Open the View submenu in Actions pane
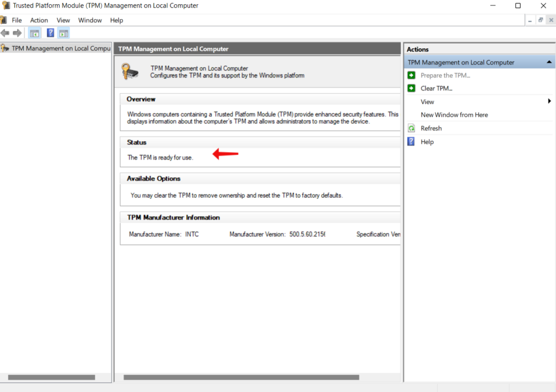This screenshot has width=556, height=392. [427, 102]
